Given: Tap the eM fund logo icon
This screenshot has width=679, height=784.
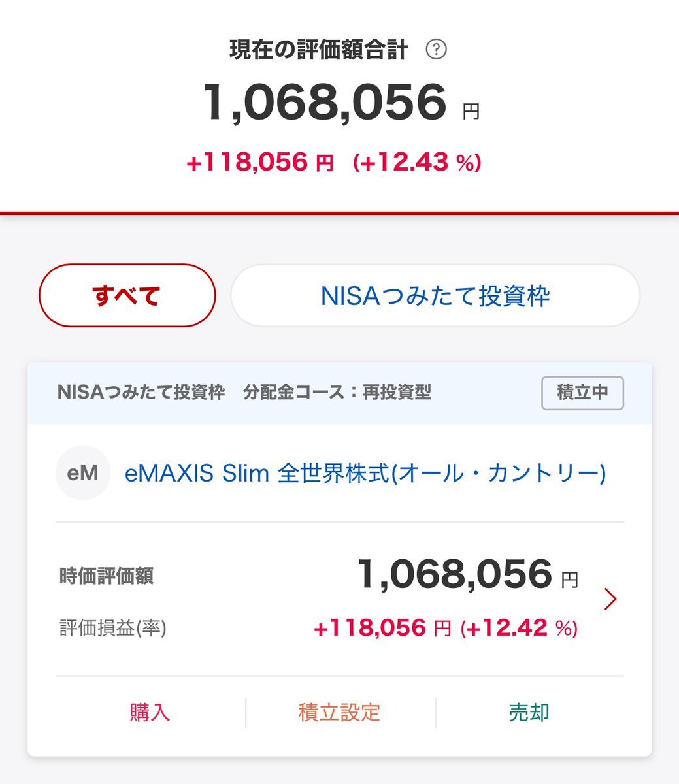Looking at the screenshot, I should [x=82, y=473].
